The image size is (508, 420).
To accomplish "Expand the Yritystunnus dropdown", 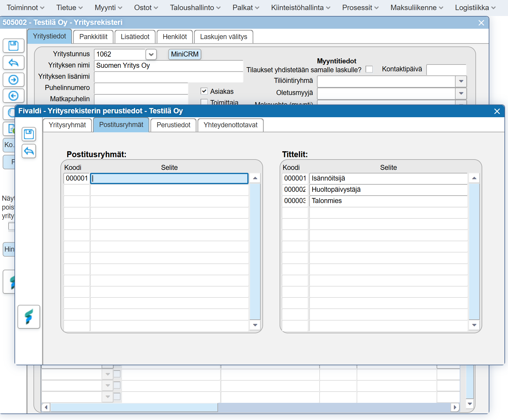I will (151, 54).
